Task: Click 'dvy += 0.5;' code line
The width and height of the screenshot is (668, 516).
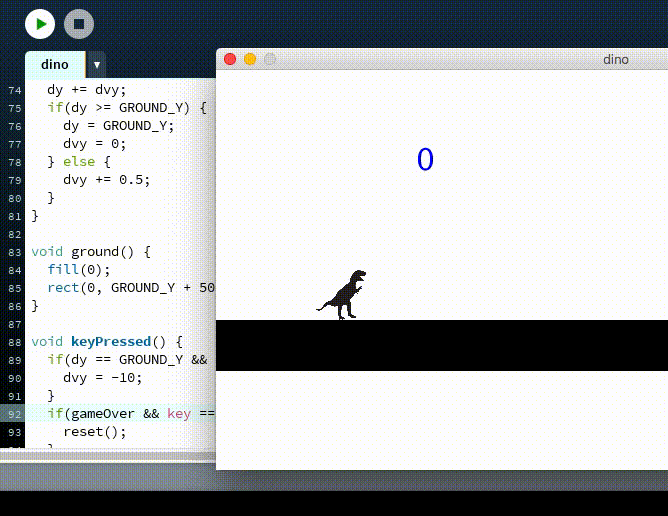Action: [106, 180]
